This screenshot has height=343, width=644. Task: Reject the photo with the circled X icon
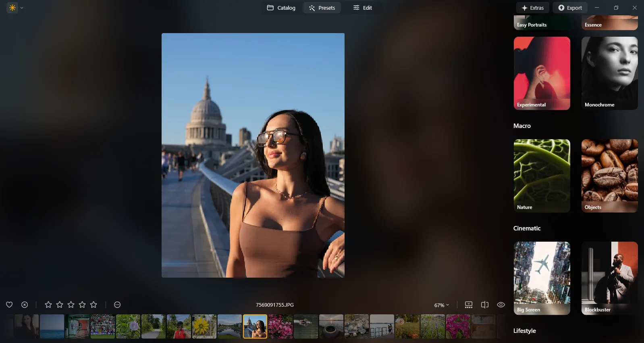[25, 305]
